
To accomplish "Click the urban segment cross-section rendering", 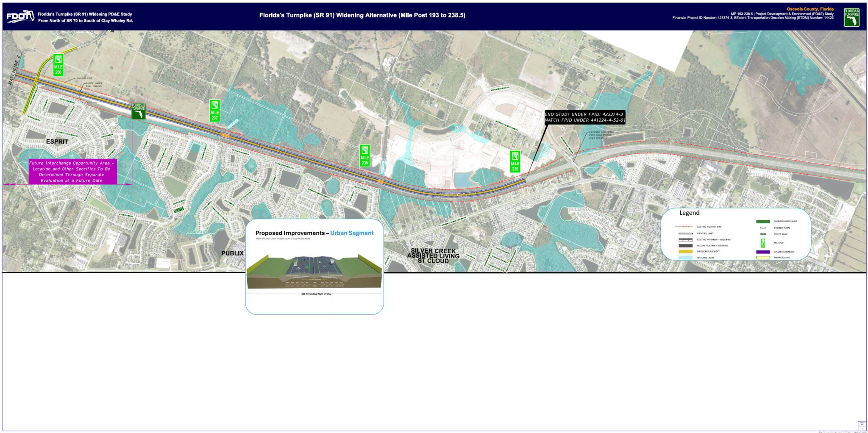I will pyautogui.click(x=314, y=271).
